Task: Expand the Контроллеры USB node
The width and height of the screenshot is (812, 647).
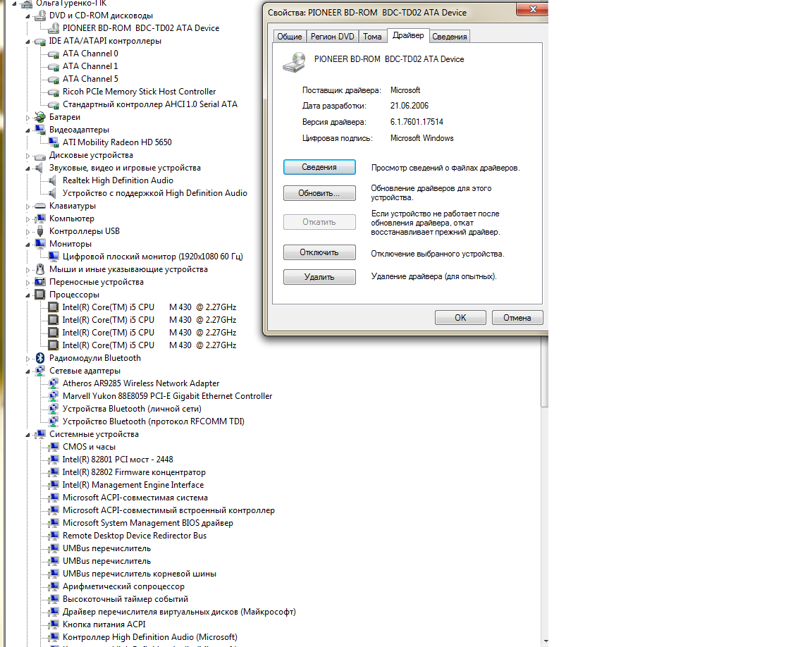Action: pos(28,232)
